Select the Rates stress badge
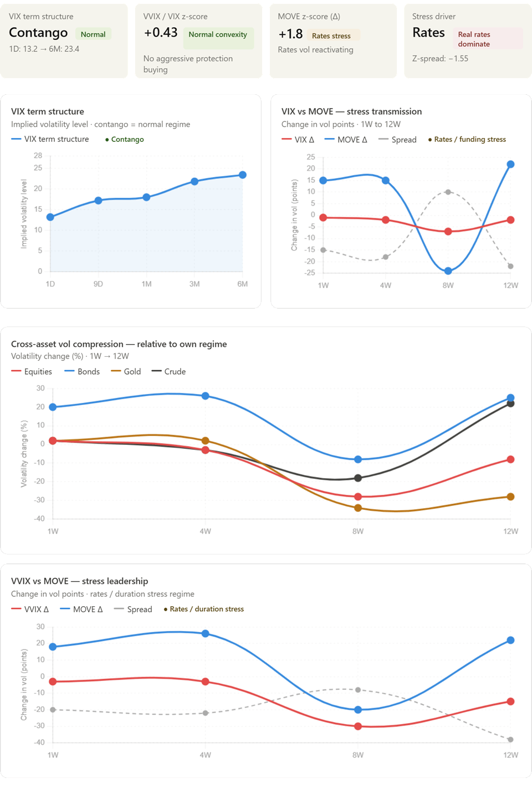Image resolution: width=532 pixels, height=799 pixels. point(331,35)
